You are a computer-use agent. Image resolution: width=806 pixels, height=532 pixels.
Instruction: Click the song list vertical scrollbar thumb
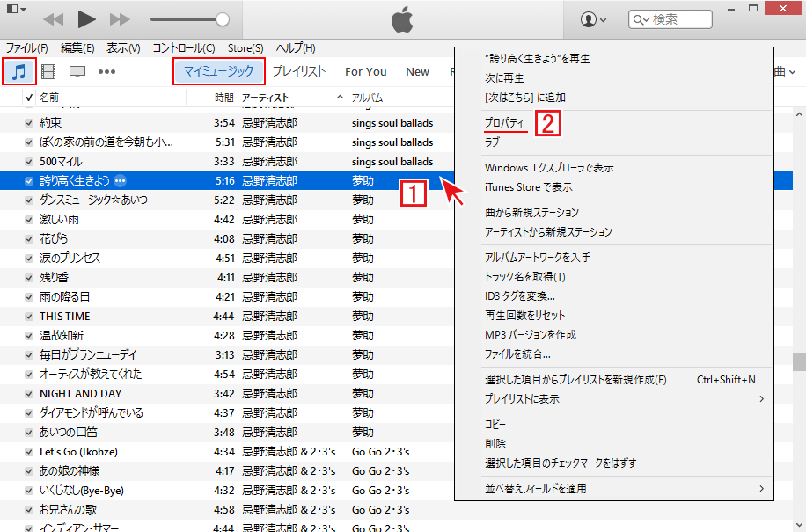pyautogui.click(x=799, y=361)
